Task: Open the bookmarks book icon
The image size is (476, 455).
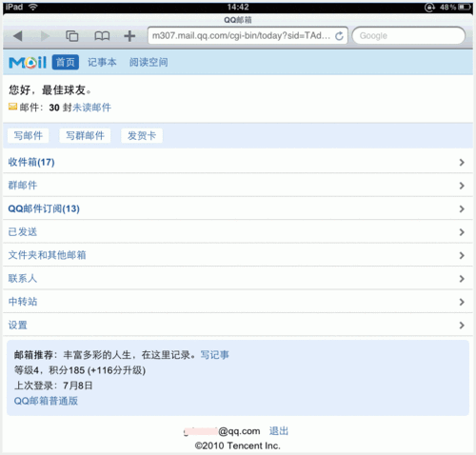Action: point(102,36)
